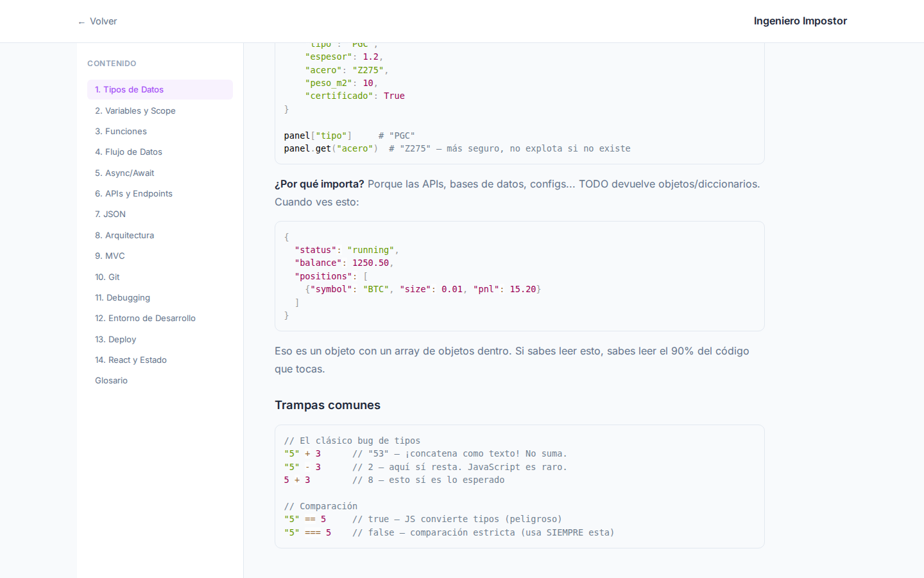Image resolution: width=924 pixels, height=578 pixels.
Task: Go to "3. Funciones" chapter
Action: (x=121, y=131)
